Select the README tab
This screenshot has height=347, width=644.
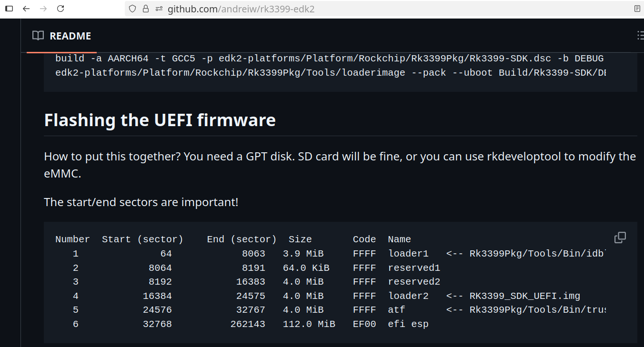click(x=61, y=36)
